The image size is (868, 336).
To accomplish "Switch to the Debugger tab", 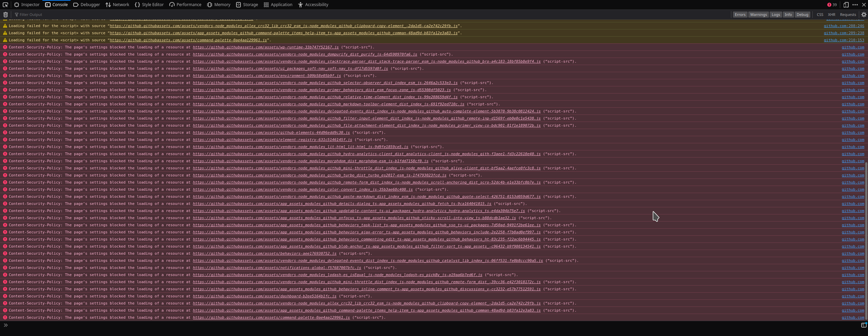I will [86, 4].
